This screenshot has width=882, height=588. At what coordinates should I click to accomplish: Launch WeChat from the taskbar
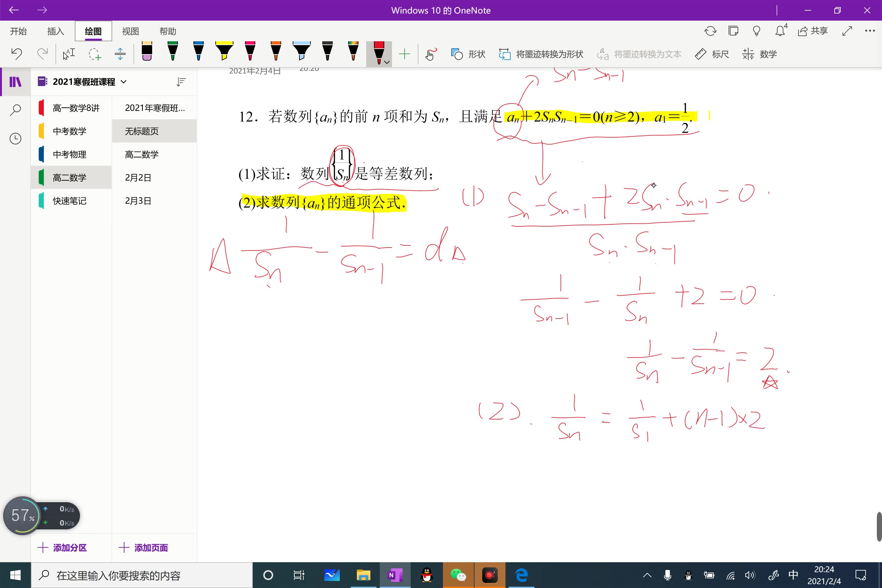pos(458,575)
